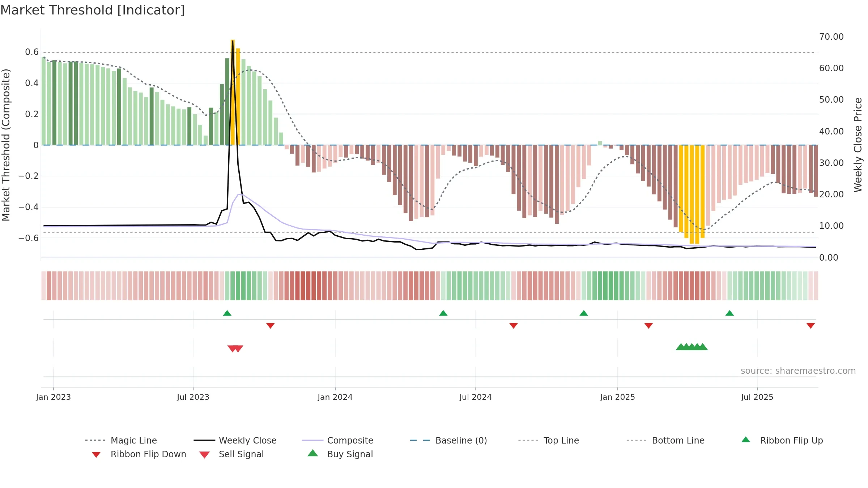Image resolution: width=868 pixels, height=488 pixels.
Task: Click the Weekly Close Price axis title
Action: tap(858, 145)
